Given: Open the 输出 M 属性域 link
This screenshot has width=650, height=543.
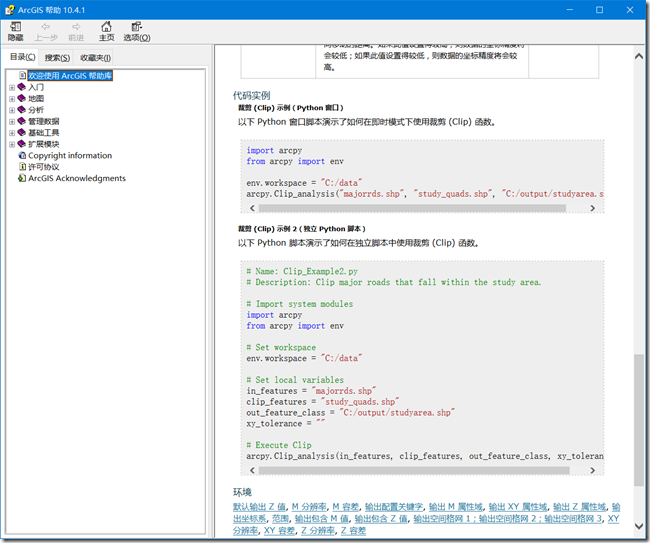Looking at the screenshot, I should tap(456, 507).
